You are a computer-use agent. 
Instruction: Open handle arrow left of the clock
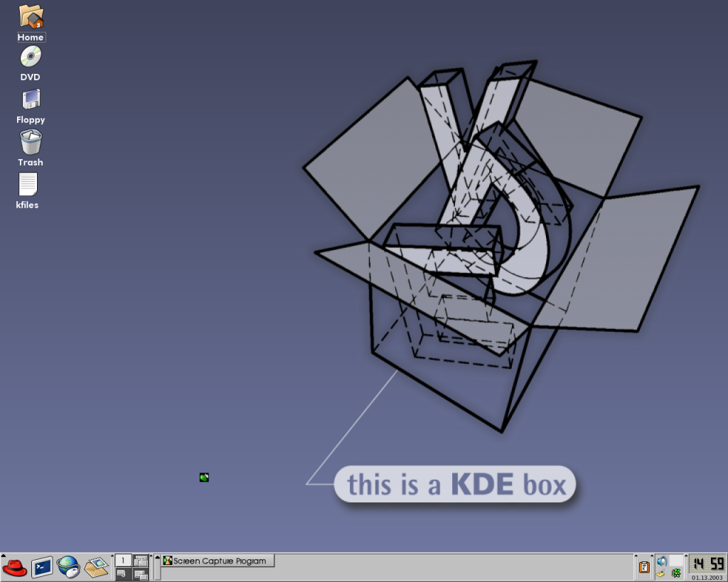coord(686,556)
